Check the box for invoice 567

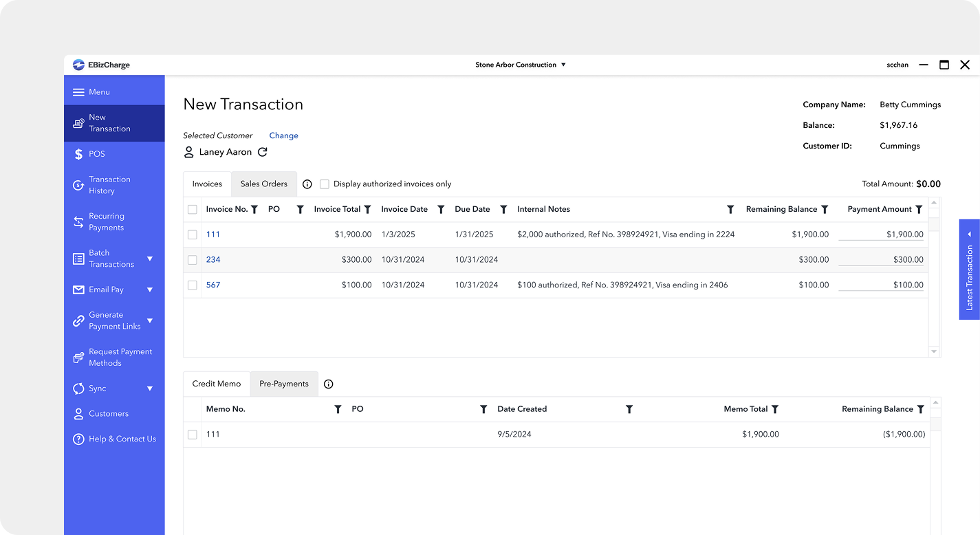193,285
